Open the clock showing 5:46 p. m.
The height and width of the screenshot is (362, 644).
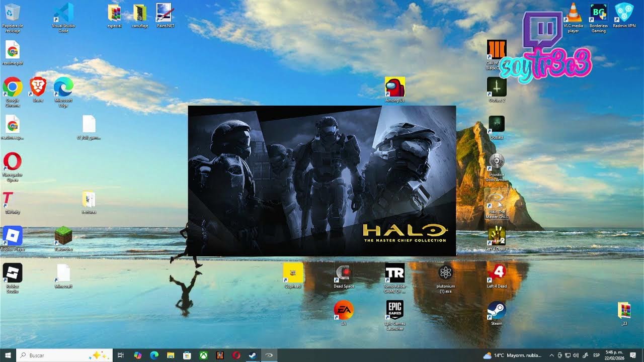tap(613, 355)
